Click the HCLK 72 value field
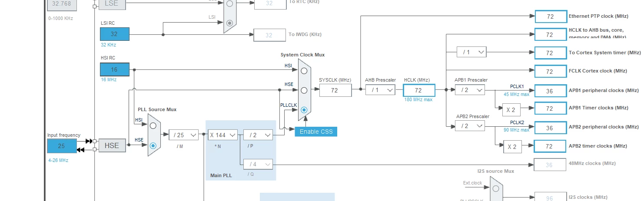Viewport: 644px width, 201px height. 419,90
